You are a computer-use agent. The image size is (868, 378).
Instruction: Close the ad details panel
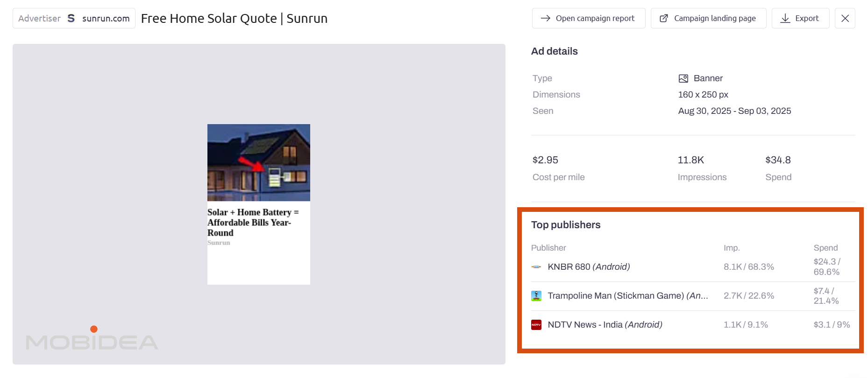point(845,18)
